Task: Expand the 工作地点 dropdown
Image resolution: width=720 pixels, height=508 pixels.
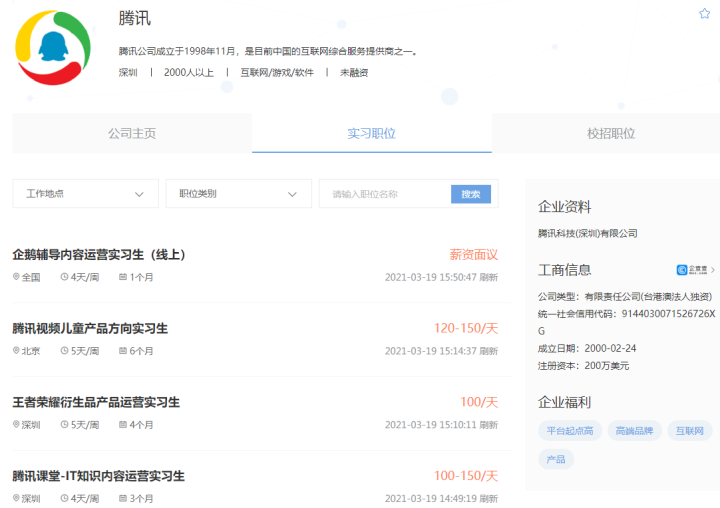Action: point(85,194)
